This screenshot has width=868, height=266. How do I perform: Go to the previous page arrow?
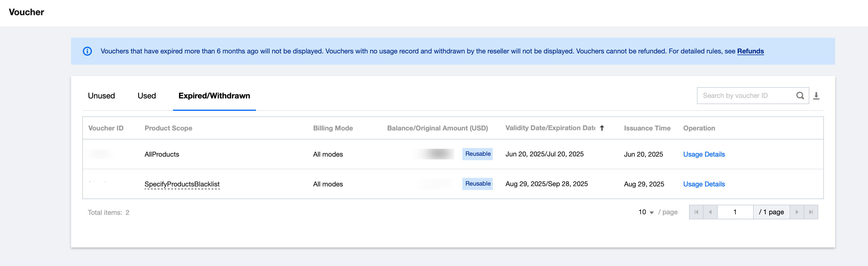point(710,212)
